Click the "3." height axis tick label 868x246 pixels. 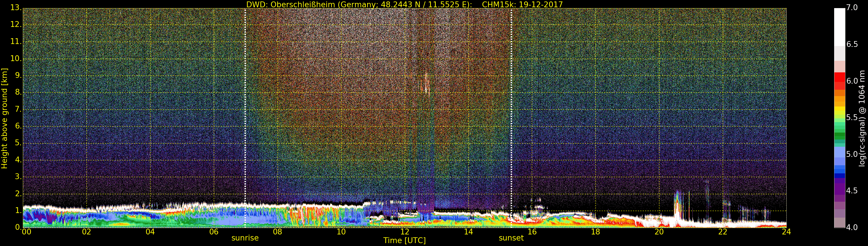click(x=18, y=177)
